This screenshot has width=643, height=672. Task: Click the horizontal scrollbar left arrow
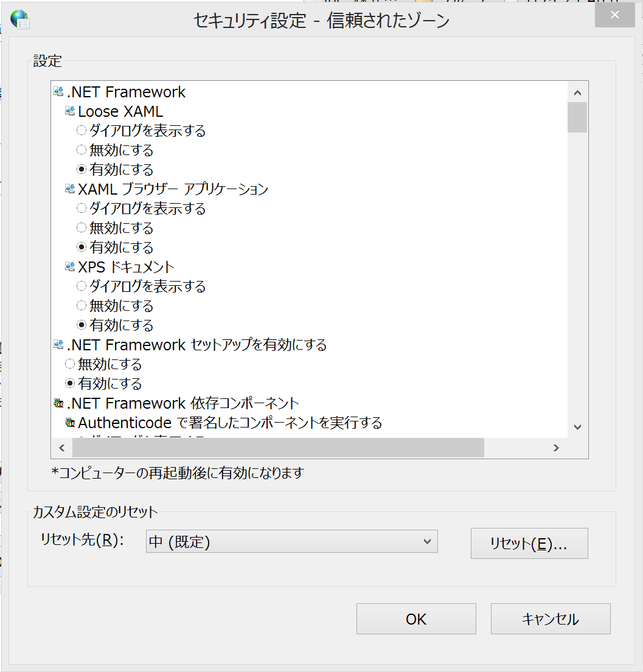click(62, 448)
